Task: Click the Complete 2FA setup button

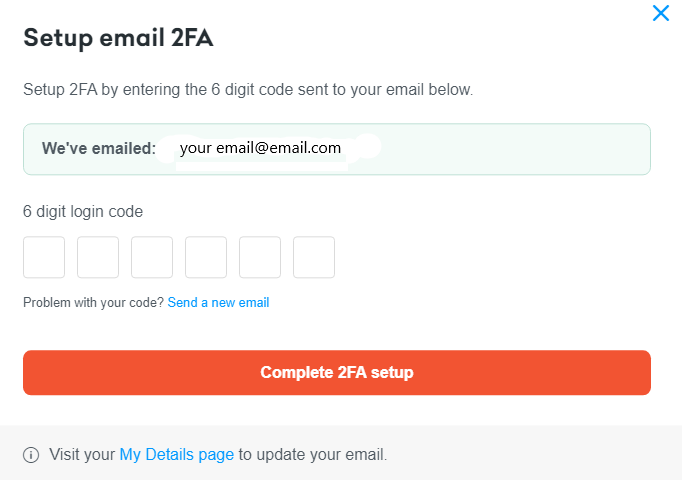Action: 337,373
